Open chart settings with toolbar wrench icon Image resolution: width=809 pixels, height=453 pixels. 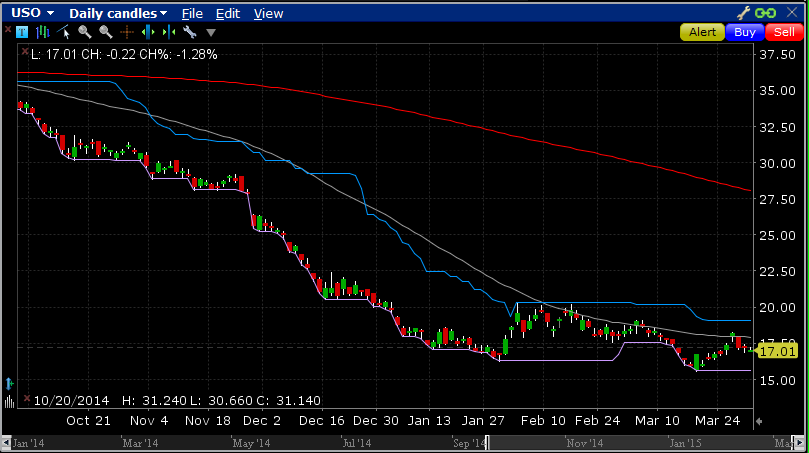188,32
